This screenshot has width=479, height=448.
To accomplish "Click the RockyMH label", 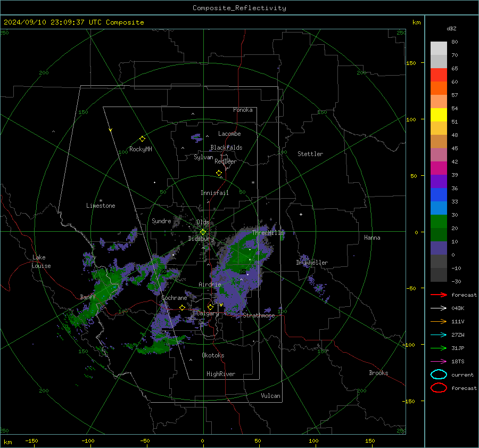I will (x=141, y=149).
